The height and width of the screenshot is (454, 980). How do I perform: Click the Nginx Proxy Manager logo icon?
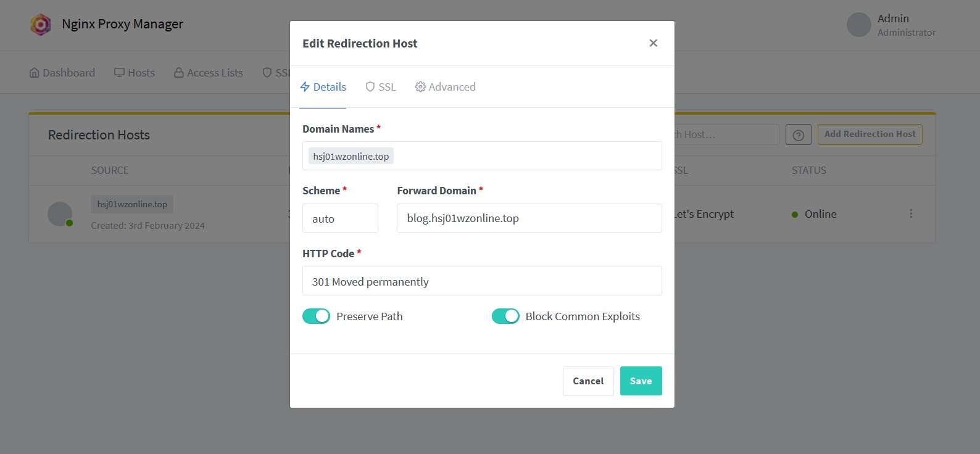point(41,25)
